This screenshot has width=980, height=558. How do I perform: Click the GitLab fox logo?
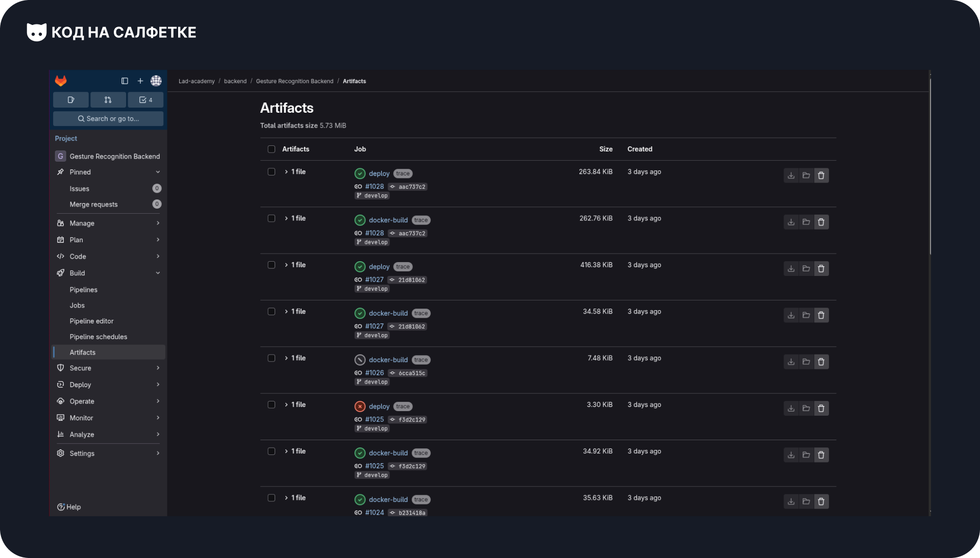coord(61,81)
